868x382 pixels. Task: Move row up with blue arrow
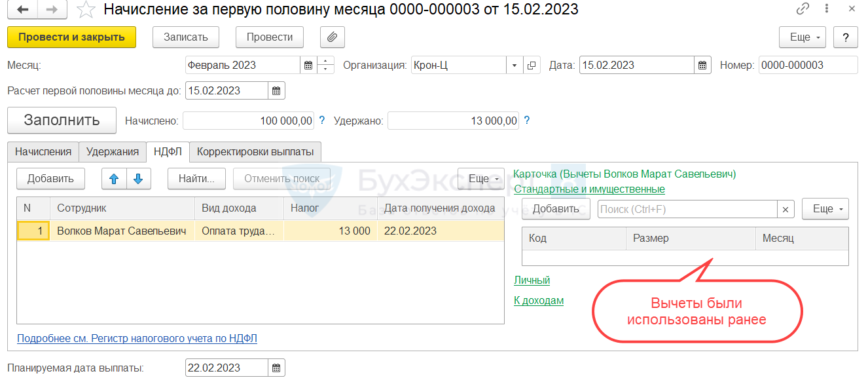(x=114, y=178)
